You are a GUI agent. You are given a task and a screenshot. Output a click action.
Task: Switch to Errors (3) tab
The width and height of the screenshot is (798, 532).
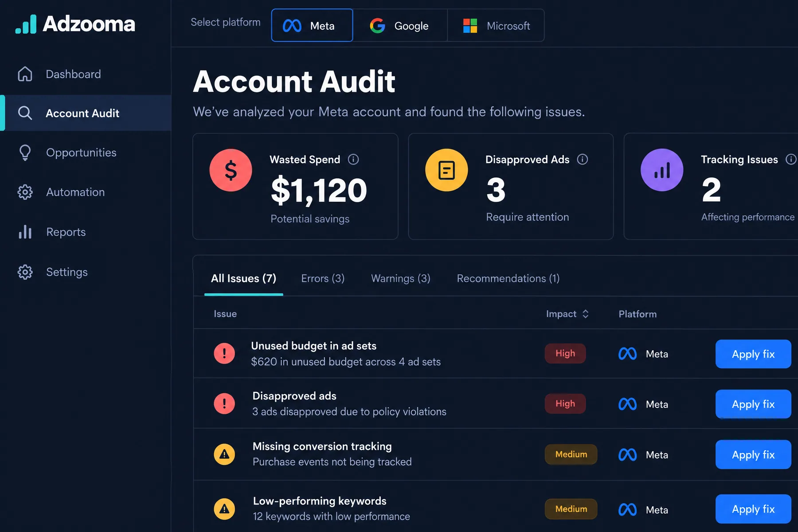coord(323,278)
